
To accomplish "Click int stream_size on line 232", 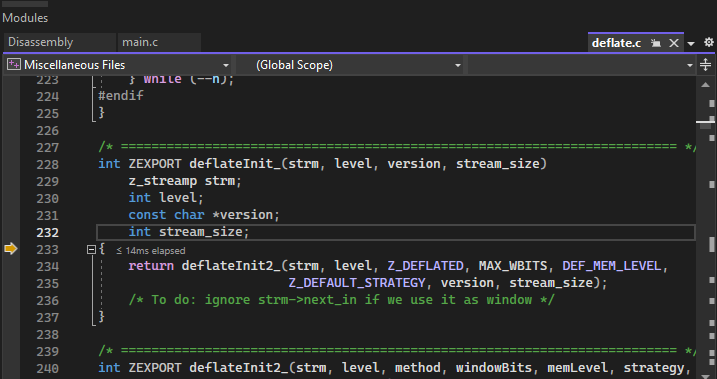I will pyautogui.click(x=188, y=232).
